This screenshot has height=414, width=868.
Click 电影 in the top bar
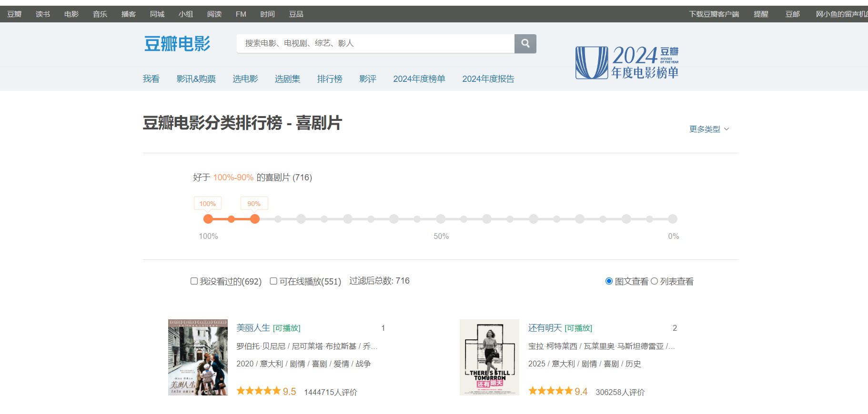point(71,14)
